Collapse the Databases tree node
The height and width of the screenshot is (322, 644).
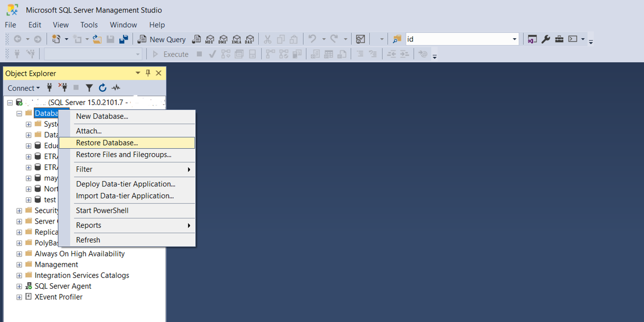(x=19, y=114)
